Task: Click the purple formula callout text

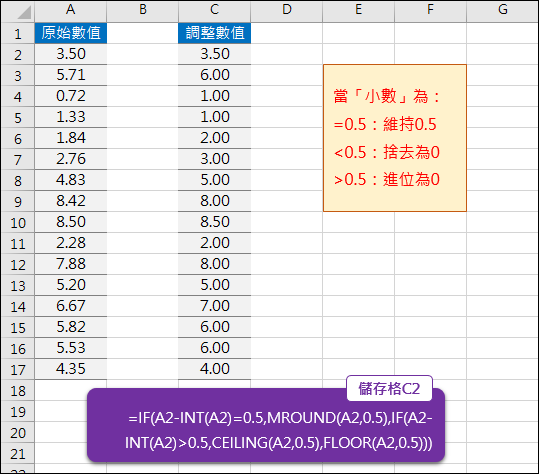Action: point(278,430)
